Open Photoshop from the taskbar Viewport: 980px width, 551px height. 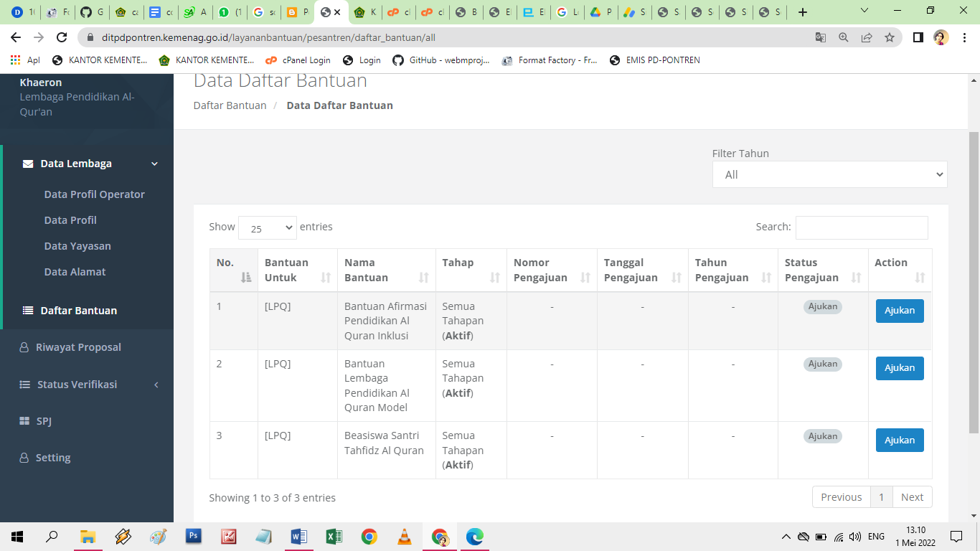[194, 536]
